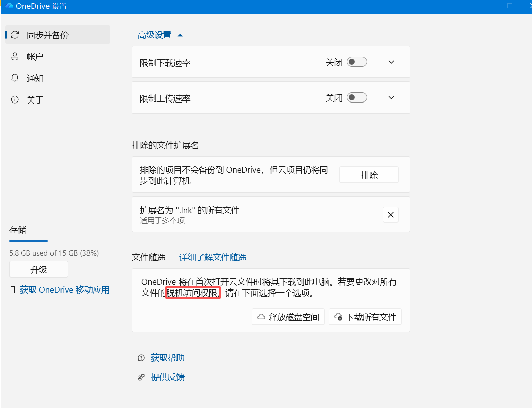Click the cloud icon in 释放磁盘空间
The width and height of the screenshot is (532, 408).
coord(261,317)
